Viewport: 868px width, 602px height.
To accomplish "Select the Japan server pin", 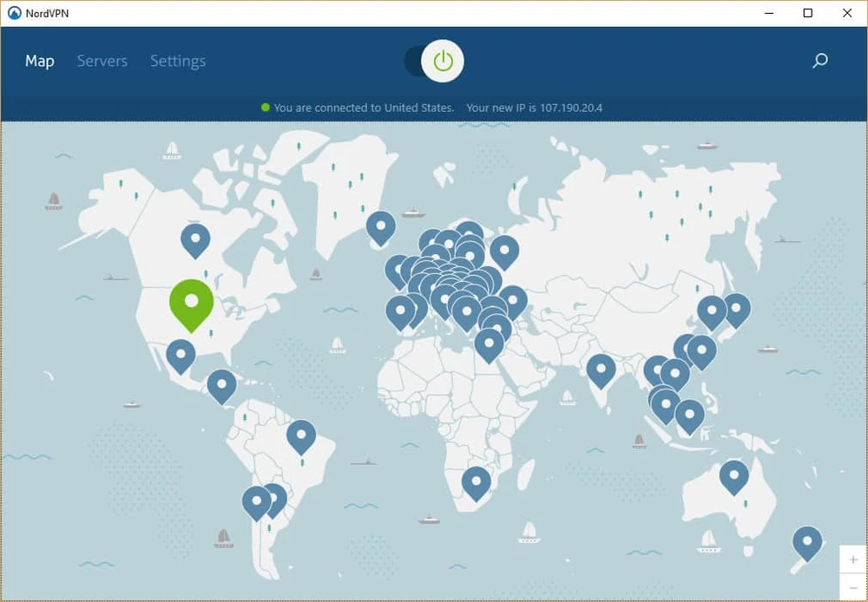I will (736, 307).
